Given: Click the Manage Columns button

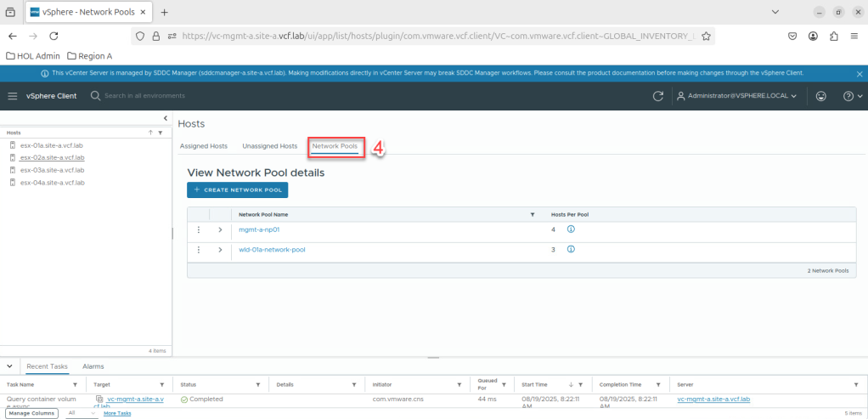Looking at the screenshot, I should pyautogui.click(x=32, y=413).
